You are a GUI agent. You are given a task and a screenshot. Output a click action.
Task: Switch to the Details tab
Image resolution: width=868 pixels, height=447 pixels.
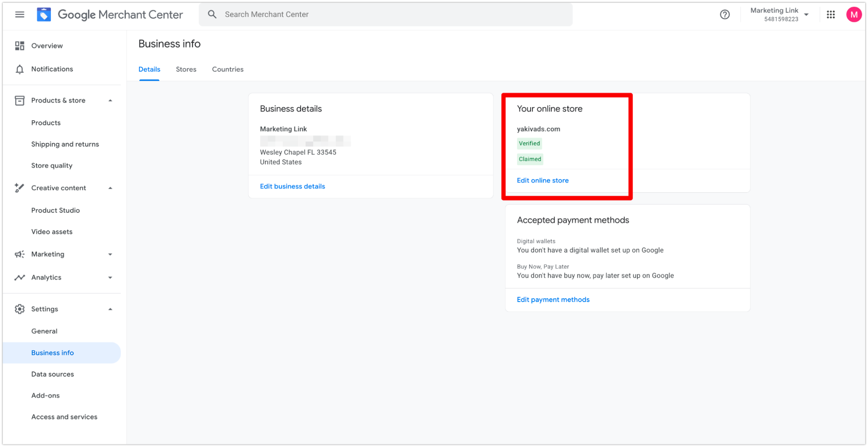click(149, 69)
